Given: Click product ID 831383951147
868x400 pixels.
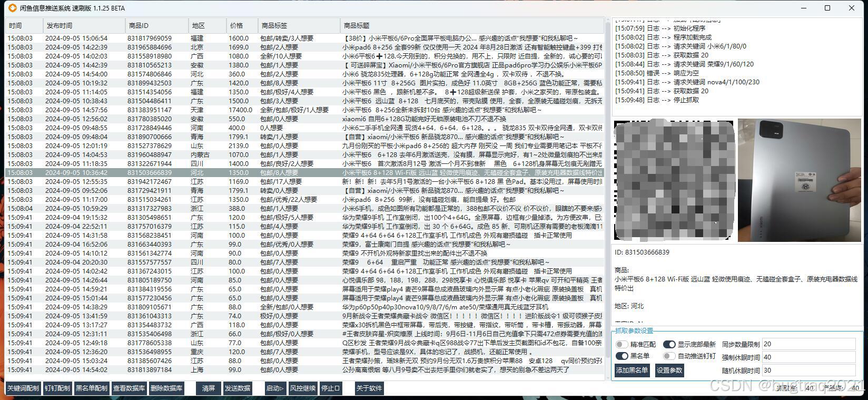Looking at the screenshot, I should coord(149,110).
